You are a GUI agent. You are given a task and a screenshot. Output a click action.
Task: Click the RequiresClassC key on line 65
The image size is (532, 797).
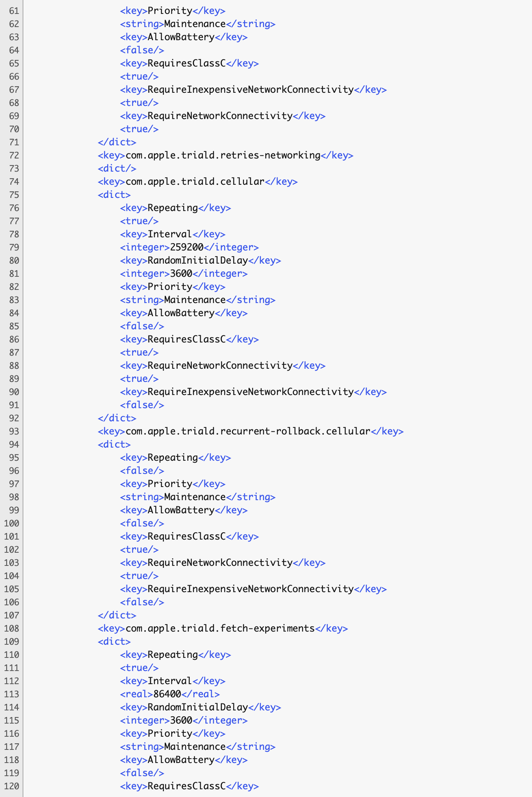pyautogui.click(x=187, y=63)
